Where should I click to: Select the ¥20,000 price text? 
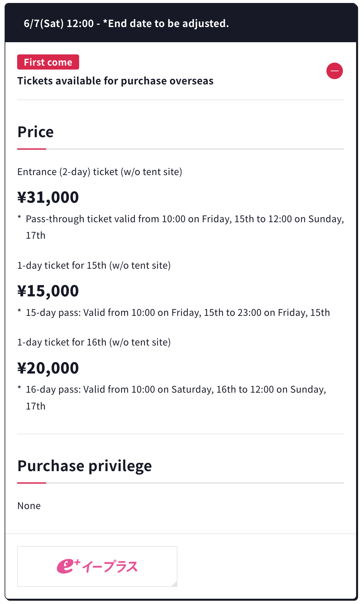point(48,368)
